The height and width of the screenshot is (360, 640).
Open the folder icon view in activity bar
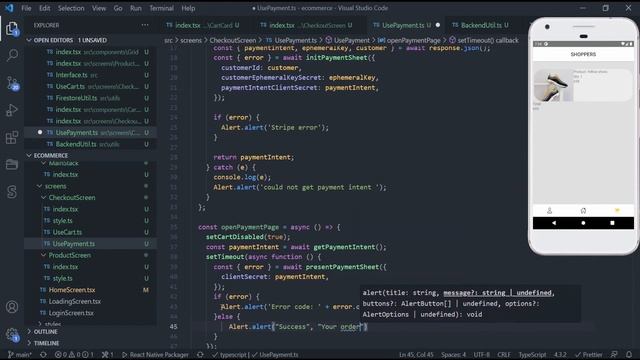(x=12, y=164)
